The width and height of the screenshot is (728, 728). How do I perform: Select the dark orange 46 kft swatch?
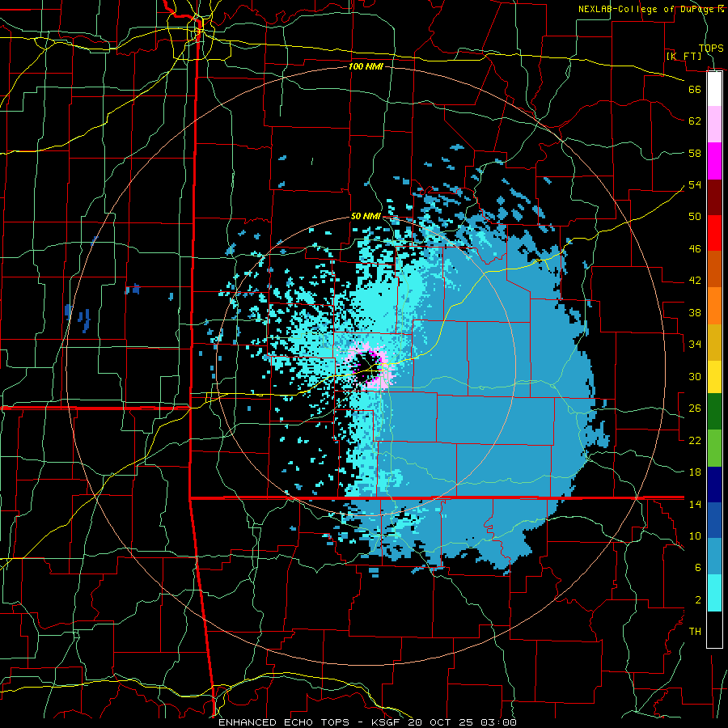tap(714, 269)
